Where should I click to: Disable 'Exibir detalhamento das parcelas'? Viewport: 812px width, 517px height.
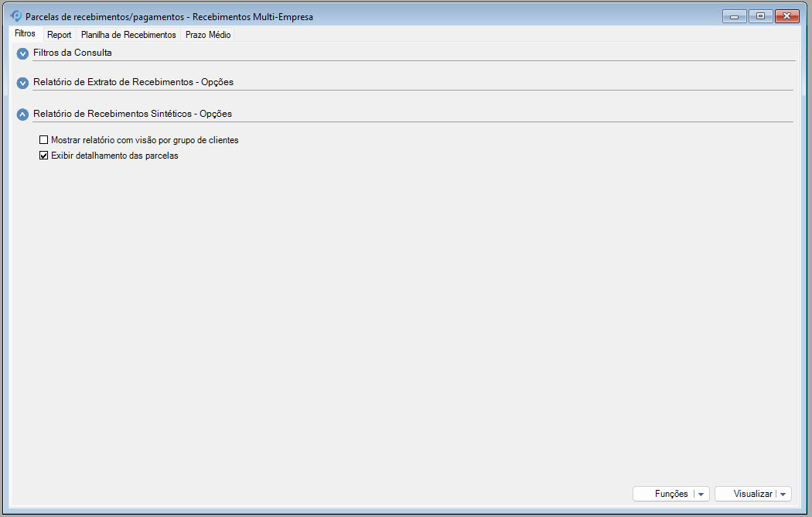pyautogui.click(x=43, y=155)
